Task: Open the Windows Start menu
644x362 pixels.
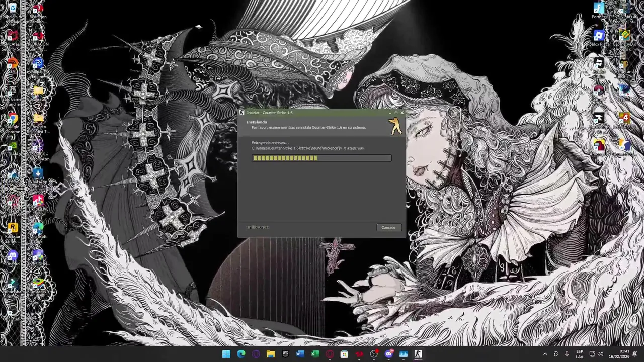Action: pos(226,354)
